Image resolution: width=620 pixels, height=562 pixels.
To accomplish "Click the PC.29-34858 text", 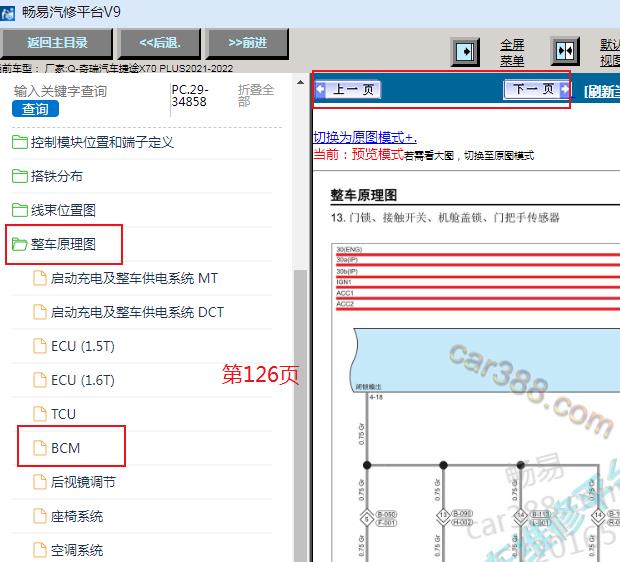I will 189,95.
